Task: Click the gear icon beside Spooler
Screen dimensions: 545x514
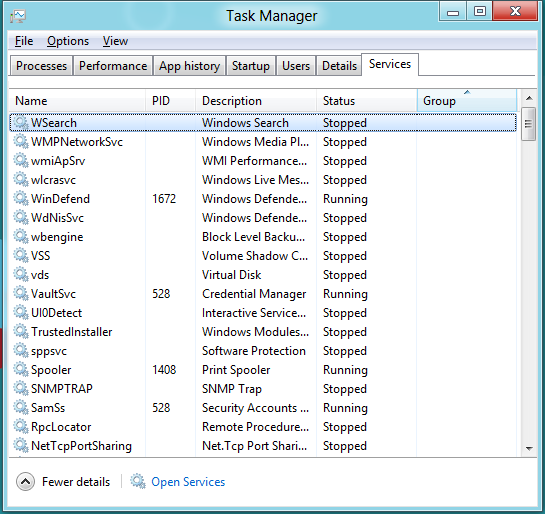Action: click(x=21, y=370)
